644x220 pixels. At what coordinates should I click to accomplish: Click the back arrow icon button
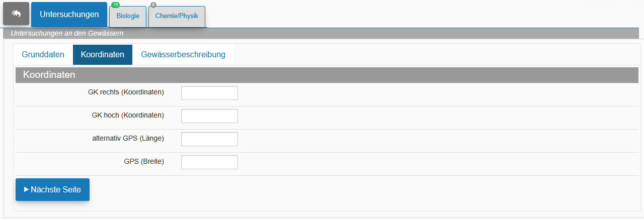pos(16,14)
